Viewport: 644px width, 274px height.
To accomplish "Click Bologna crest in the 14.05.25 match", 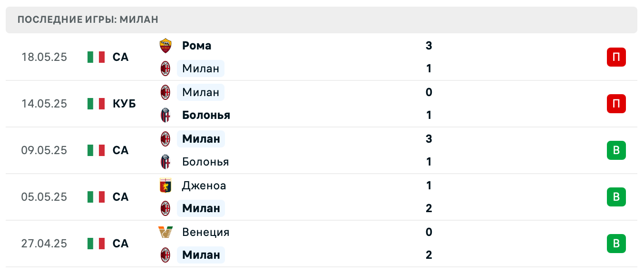I will (165, 115).
